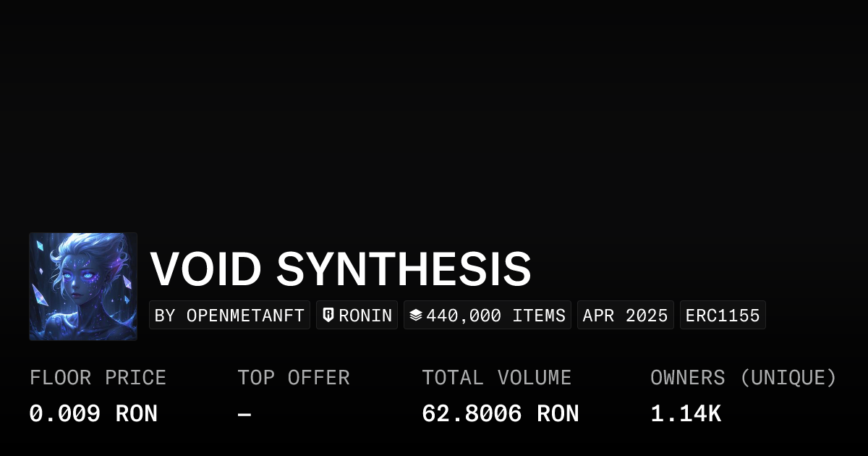Image resolution: width=868 pixels, height=456 pixels.
Task: Click the 0.009 RON floor value
Action: (x=93, y=414)
